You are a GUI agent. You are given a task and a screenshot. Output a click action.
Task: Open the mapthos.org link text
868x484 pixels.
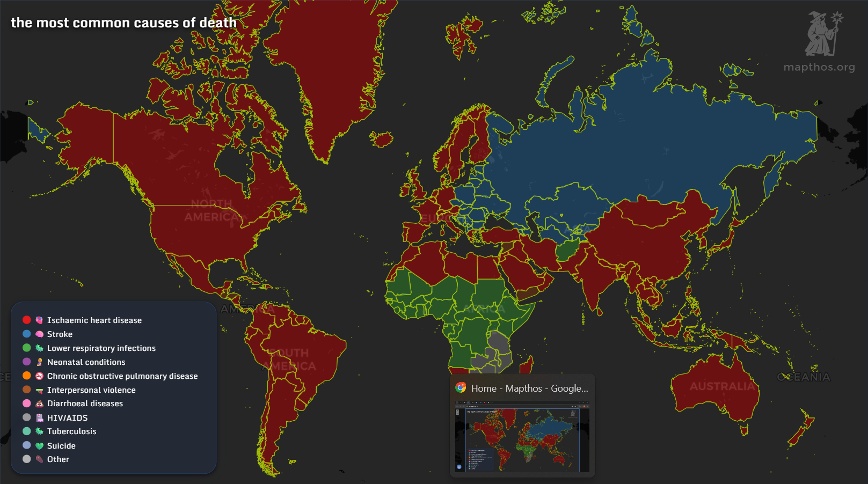click(819, 67)
